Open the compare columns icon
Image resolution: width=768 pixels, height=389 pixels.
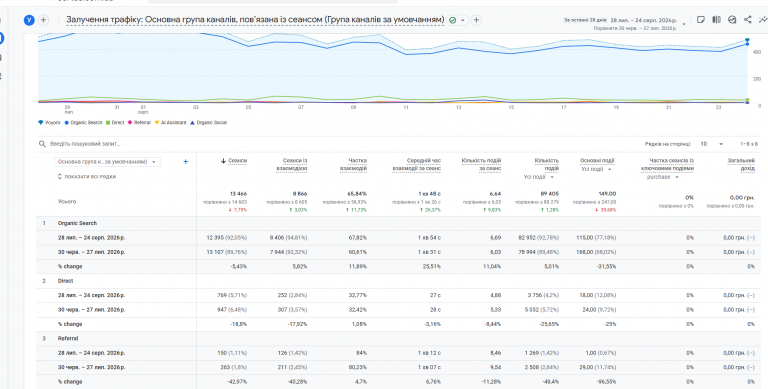click(x=717, y=20)
